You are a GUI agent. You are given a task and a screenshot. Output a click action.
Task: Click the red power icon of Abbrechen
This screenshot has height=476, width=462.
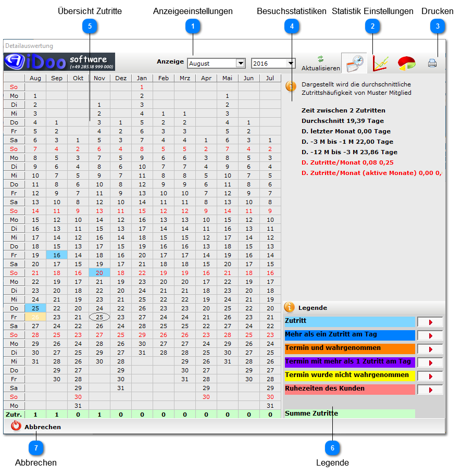pos(16,426)
